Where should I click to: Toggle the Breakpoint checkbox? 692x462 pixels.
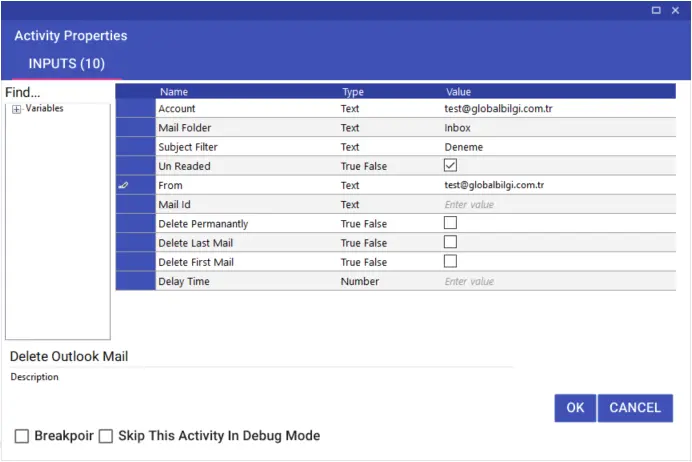pos(22,436)
